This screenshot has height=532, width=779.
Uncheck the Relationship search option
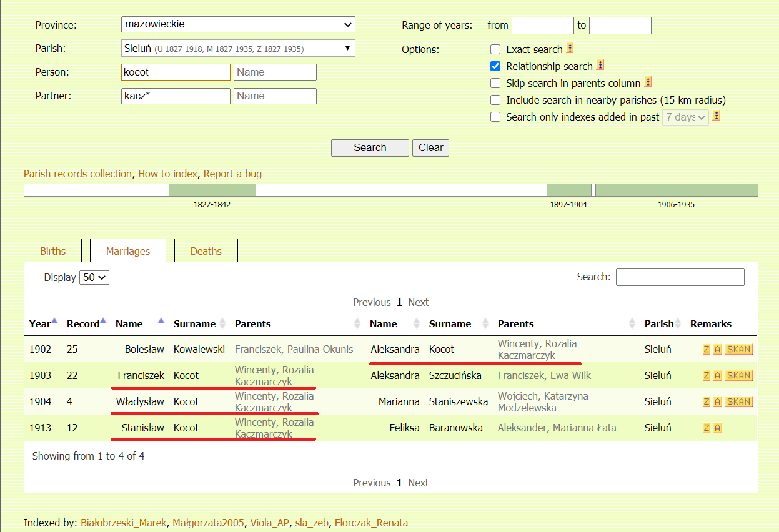point(495,66)
